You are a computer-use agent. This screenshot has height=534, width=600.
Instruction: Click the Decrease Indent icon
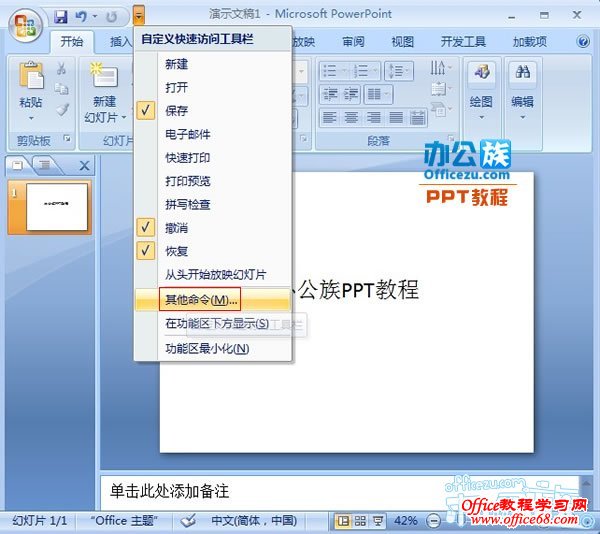pyautogui.click(x=329, y=94)
